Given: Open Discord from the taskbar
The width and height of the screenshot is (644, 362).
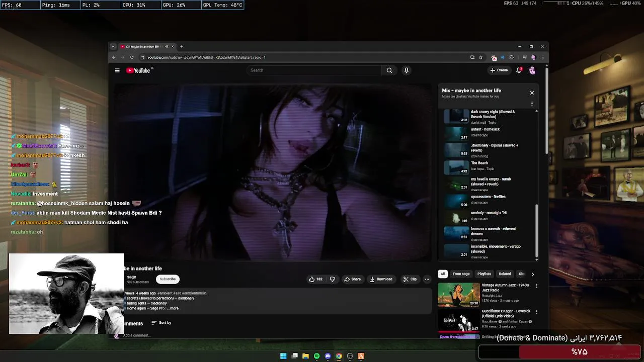Looking at the screenshot, I should pos(328,356).
